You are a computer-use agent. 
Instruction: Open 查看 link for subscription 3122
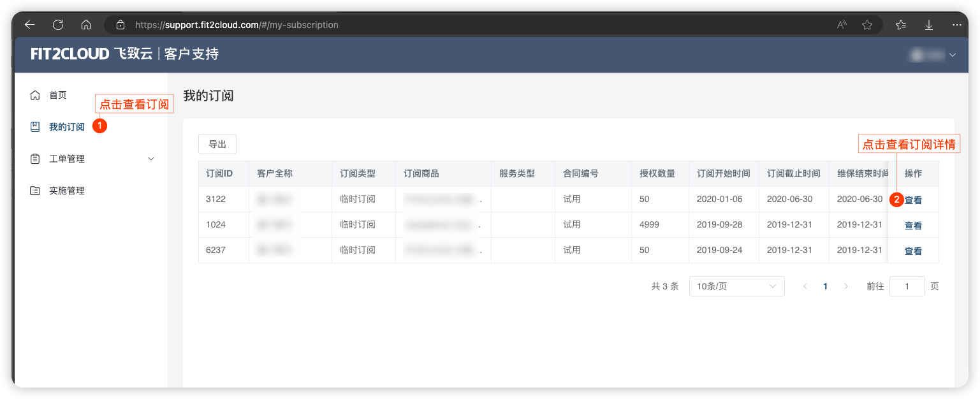tap(912, 199)
